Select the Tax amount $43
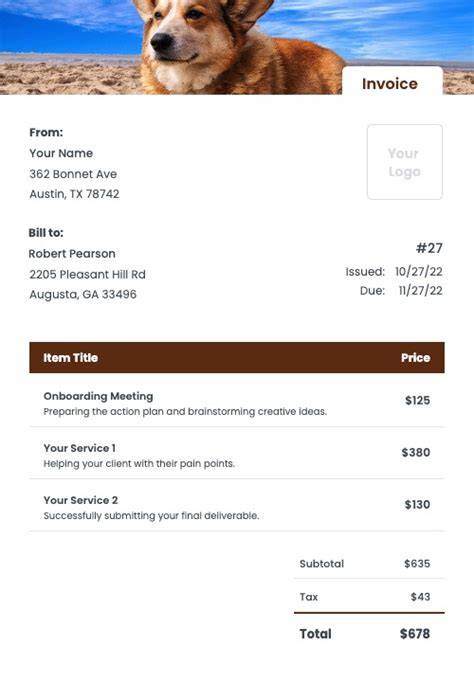 pos(421,597)
